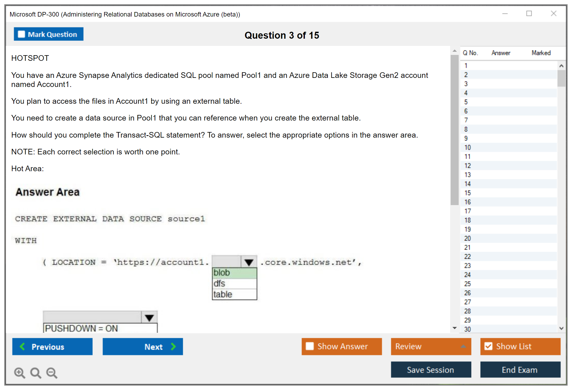The width and height of the screenshot is (574, 392).
Task: Click the left chevron on Previous button
Action: [23, 347]
